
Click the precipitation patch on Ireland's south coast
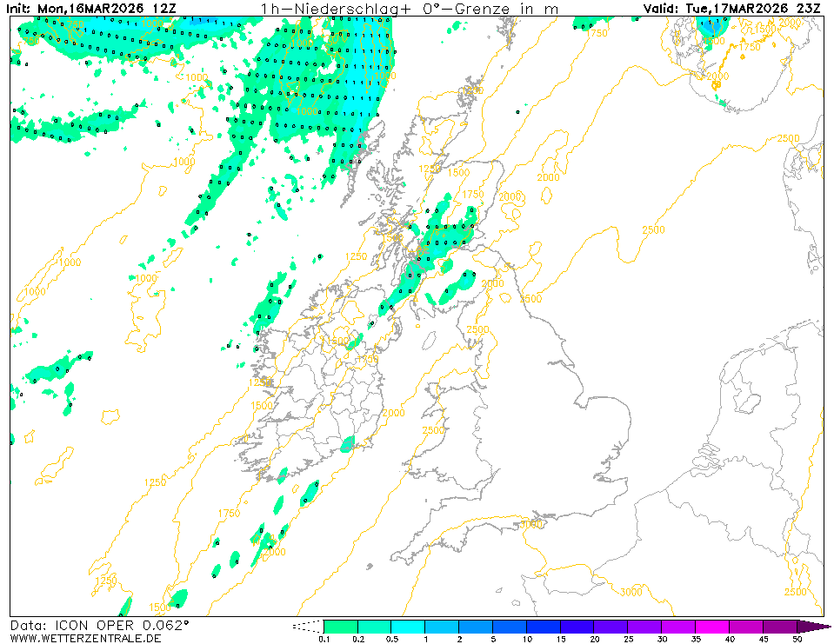tap(348, 444)
